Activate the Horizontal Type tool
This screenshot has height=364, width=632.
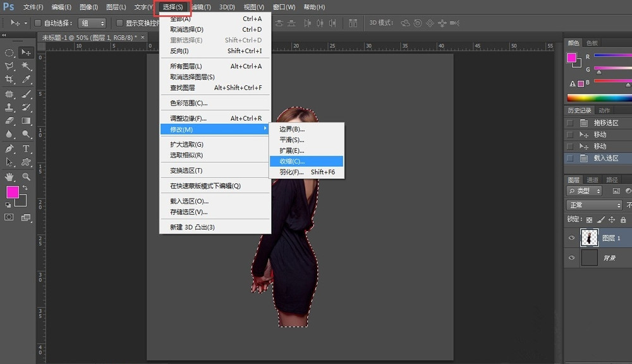(x=27, y=149)
